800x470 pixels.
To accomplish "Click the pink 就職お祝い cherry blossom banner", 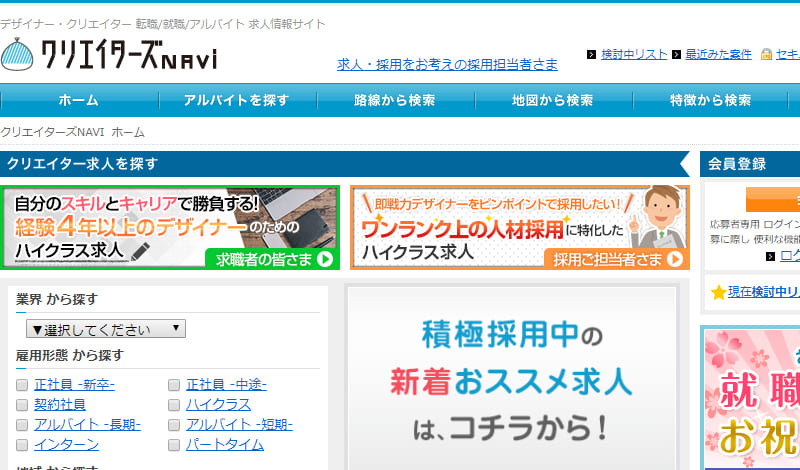I will coord(752,398).
